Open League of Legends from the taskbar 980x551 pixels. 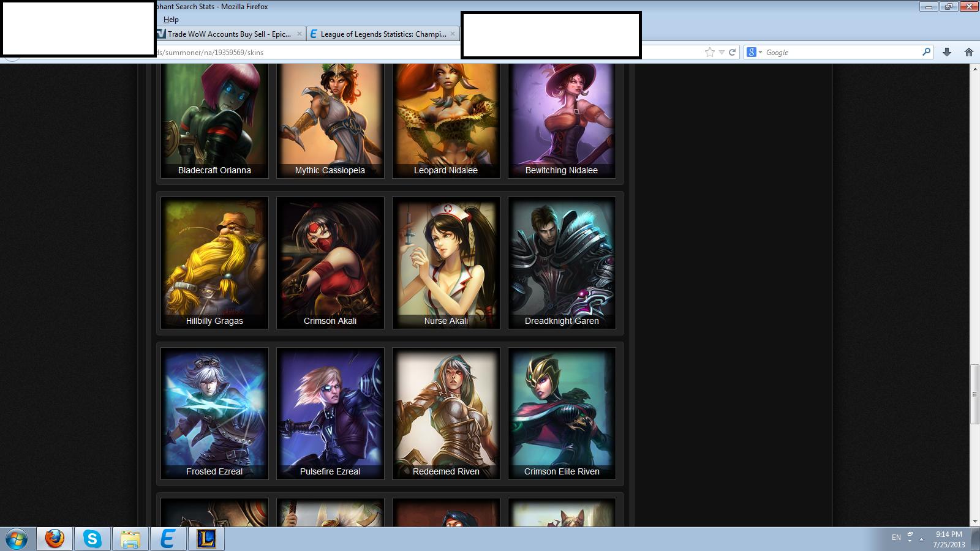click(x=206, y=539)
